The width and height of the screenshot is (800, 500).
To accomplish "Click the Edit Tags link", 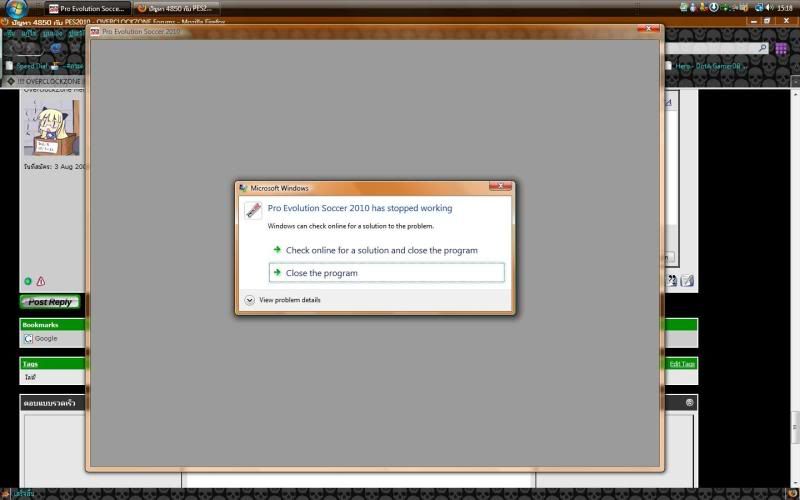I will point(682,364).
